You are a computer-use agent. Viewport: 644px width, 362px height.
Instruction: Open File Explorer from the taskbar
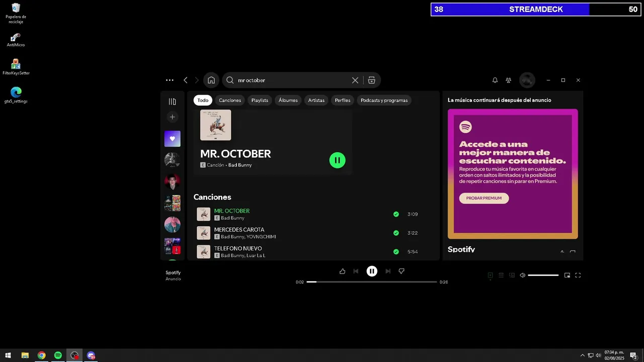(x=25, y=355)
